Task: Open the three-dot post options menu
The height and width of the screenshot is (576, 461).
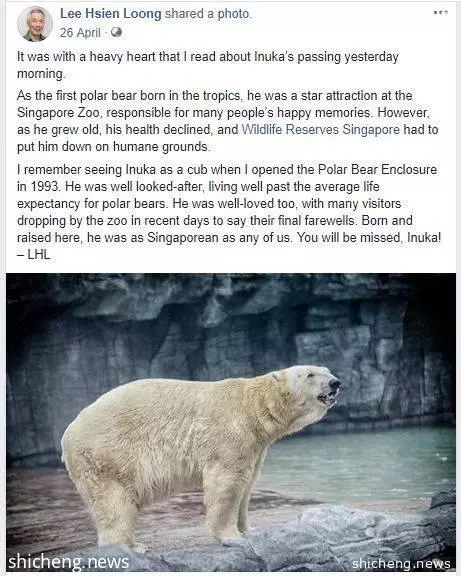Action: click(x=441, y=12)
